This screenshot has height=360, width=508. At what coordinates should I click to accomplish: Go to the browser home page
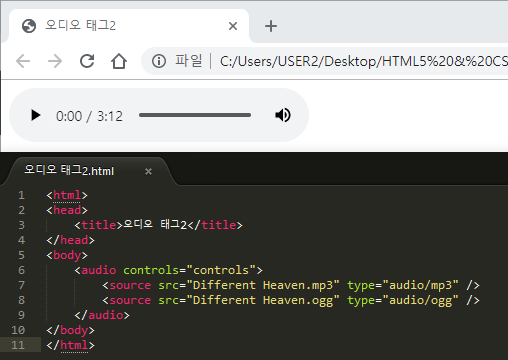coord(119,61)
